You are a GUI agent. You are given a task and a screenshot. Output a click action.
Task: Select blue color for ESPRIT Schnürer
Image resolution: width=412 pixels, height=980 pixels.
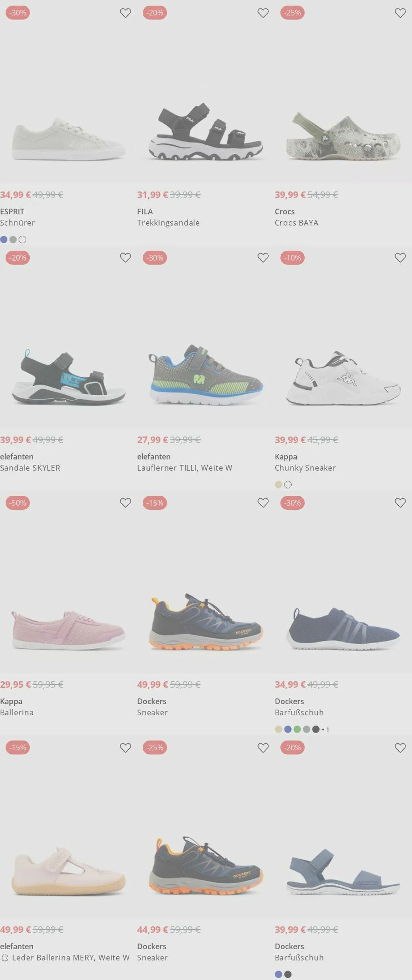click(4, 240)
